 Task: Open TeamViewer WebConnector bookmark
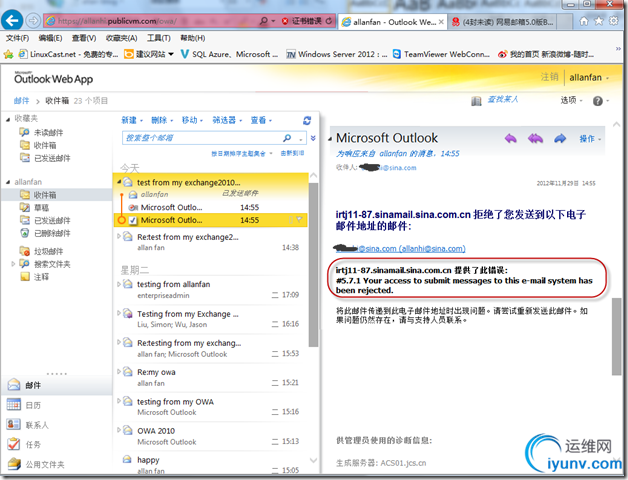click(x=441, y=54)
